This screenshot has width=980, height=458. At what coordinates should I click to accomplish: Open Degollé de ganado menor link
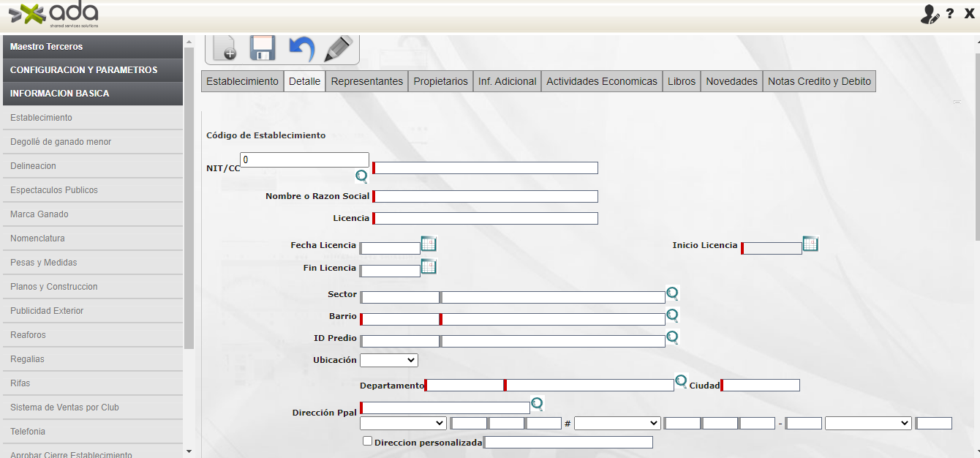click(61, 142)
